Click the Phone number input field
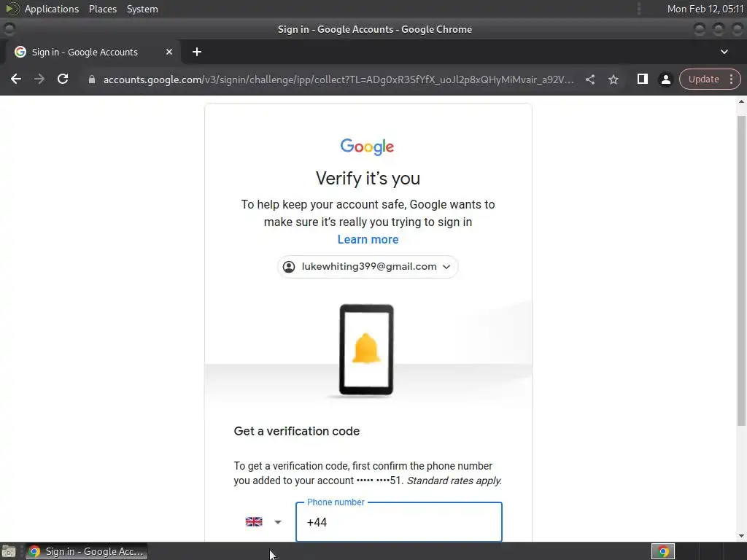This screenshot has width=747, height=560. point(399,522)
